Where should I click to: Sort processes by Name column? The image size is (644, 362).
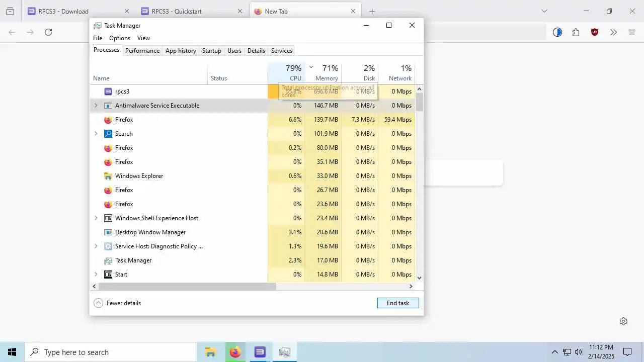click(148, 73)
